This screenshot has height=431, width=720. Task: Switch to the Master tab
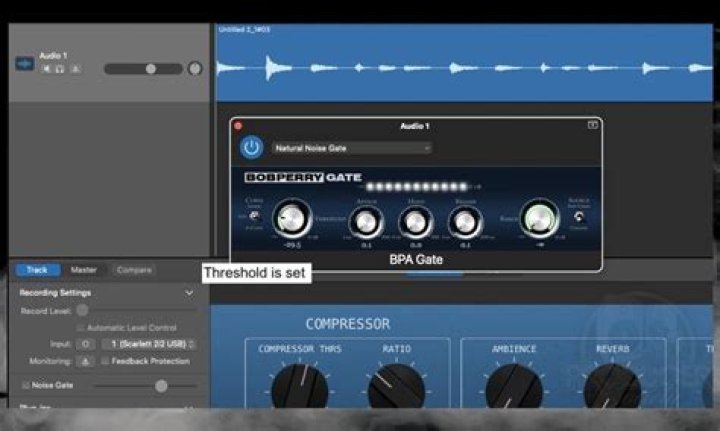[x=84, y=270]
